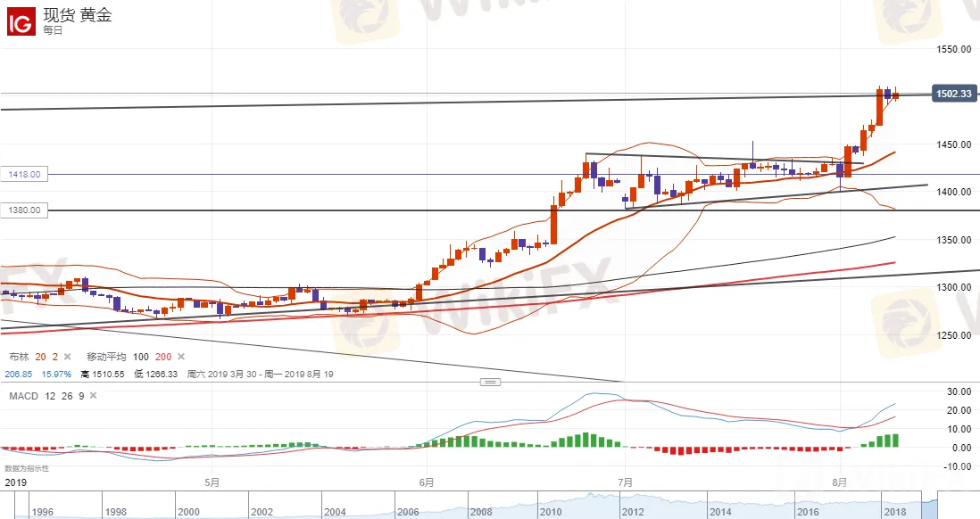
Task: Click the 8月 time axis label
Action: 841,482
